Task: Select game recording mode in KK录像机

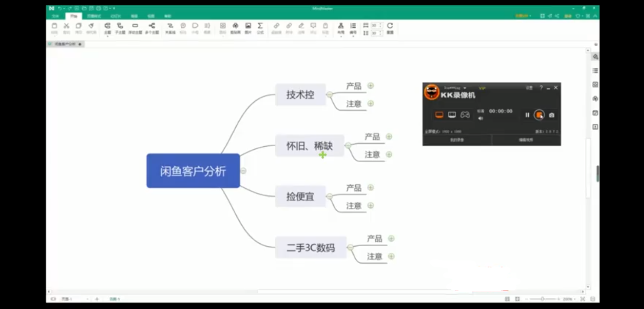Action: [x=465, y=115]
